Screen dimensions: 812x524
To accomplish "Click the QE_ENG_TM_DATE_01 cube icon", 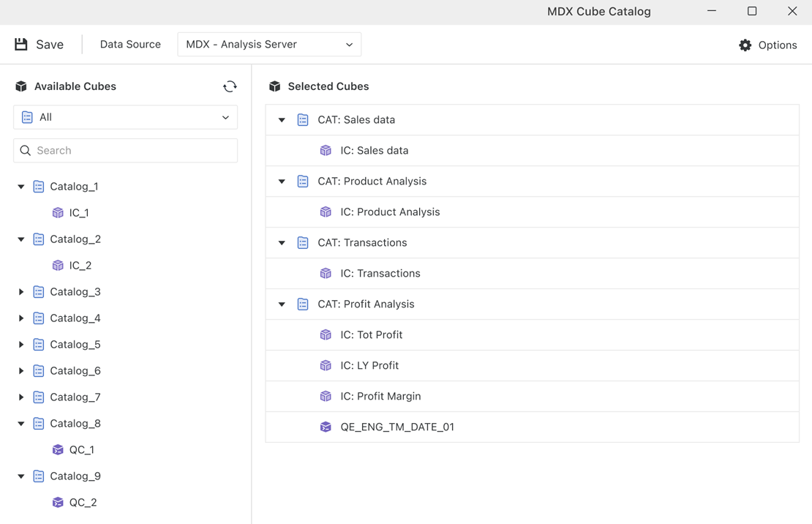I will [326, 427].
